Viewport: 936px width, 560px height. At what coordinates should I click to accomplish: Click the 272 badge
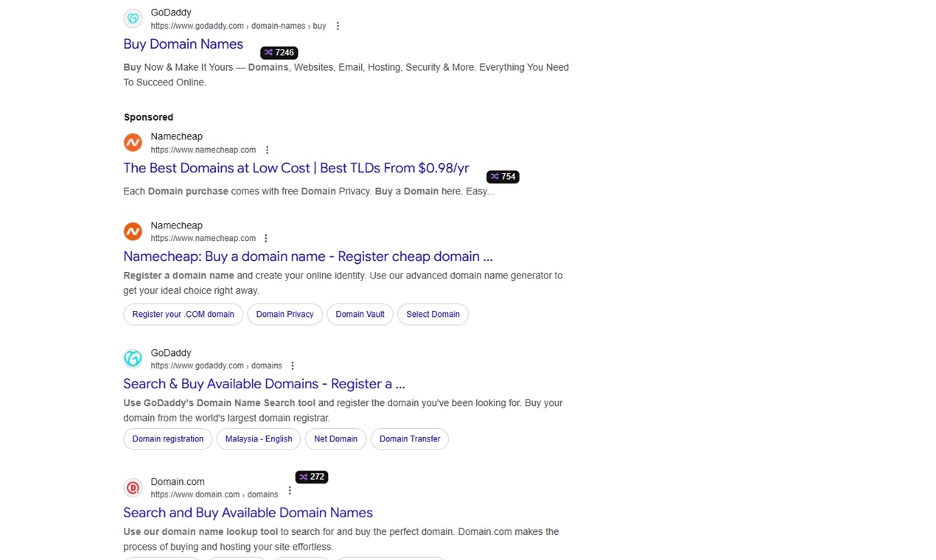312,477
